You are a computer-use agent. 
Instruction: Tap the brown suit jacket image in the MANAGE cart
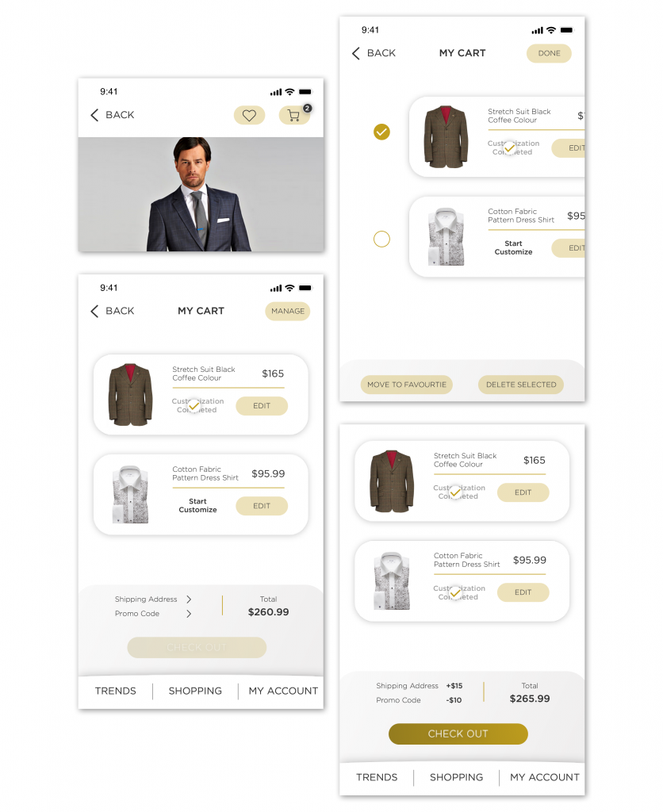pyautogui.click(x=131, y=395)
